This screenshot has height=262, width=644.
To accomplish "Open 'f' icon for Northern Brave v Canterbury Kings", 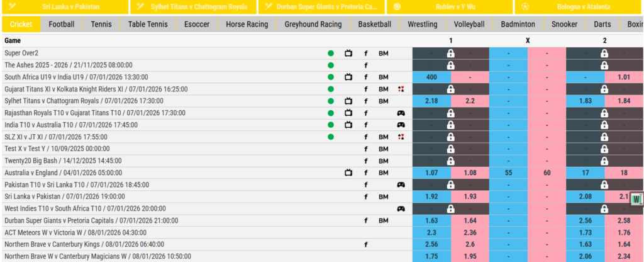I will (366, 245).
